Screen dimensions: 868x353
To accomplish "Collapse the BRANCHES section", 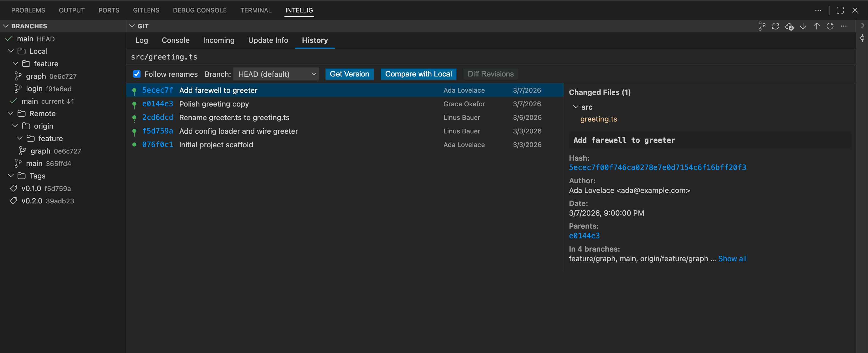I will click(6, 26).
